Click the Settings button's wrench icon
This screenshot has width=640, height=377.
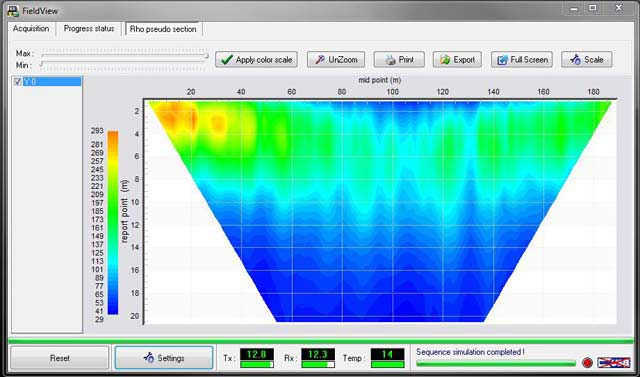[149, 358]
